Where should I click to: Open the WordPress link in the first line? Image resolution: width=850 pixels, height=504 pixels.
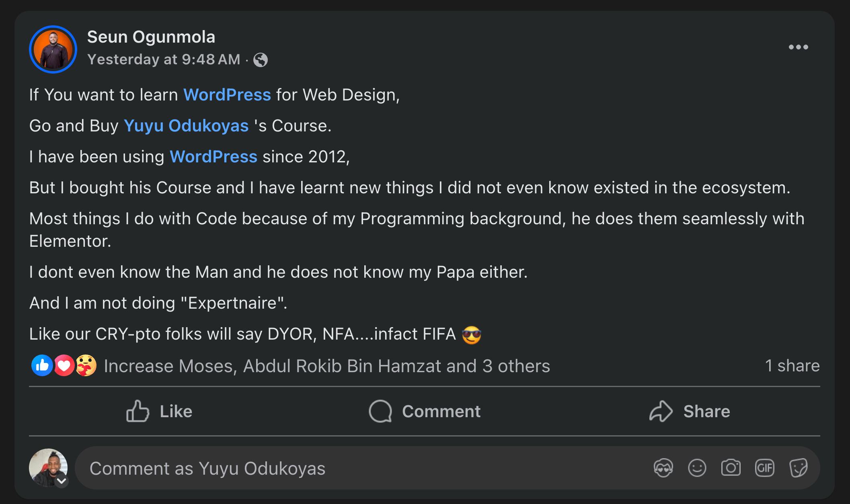pyautogui.click(x=227, y=95)
